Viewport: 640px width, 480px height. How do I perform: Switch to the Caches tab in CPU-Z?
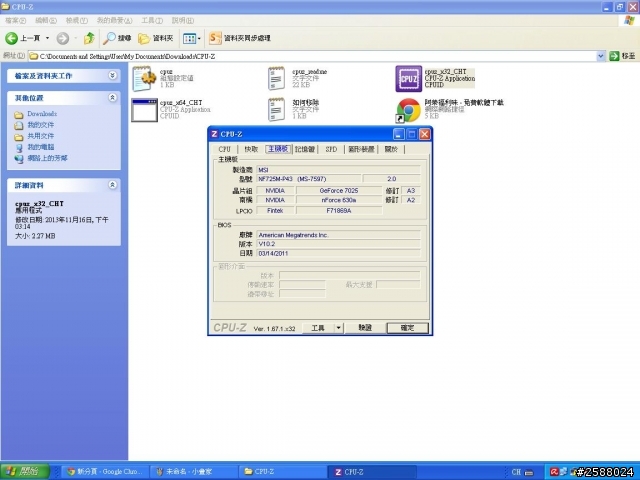[251, 149]
